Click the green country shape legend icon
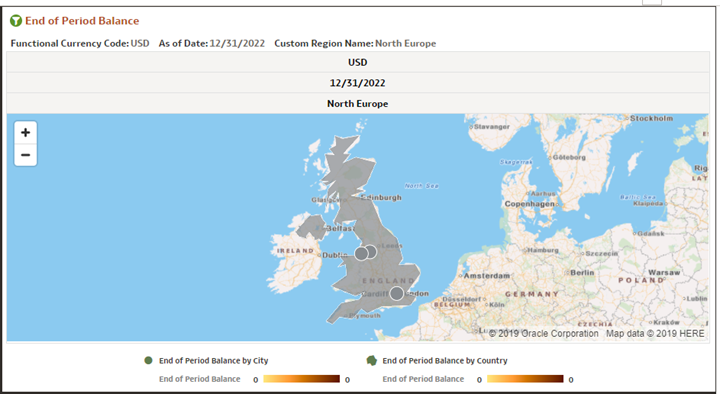This screenshot has height=394, width=720. tap(371, 360)
